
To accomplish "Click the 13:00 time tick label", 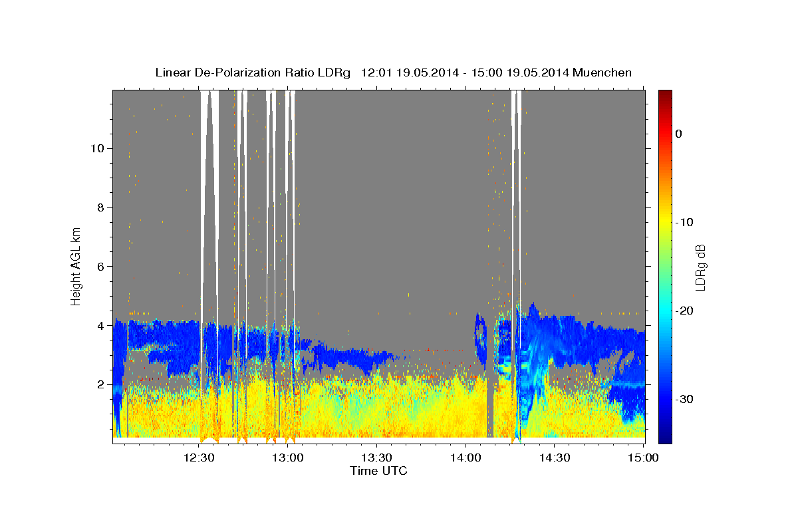I will [x=288, y=458].
